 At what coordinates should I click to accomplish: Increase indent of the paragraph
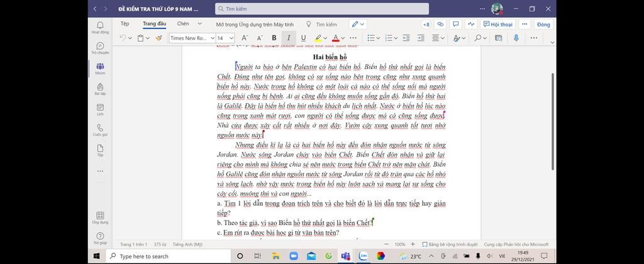421,38
